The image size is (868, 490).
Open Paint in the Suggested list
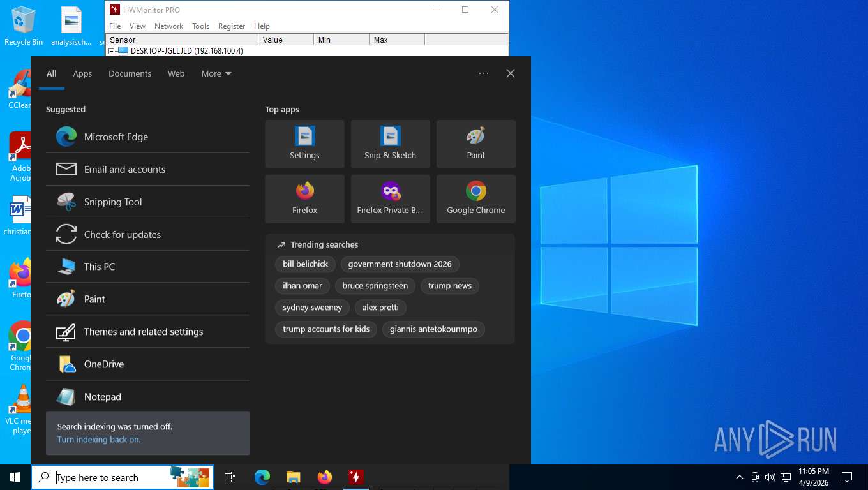pos(147,299)
